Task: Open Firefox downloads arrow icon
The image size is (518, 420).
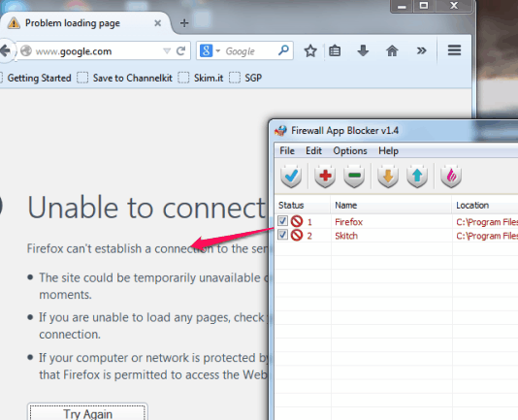Action: [363, 50]
